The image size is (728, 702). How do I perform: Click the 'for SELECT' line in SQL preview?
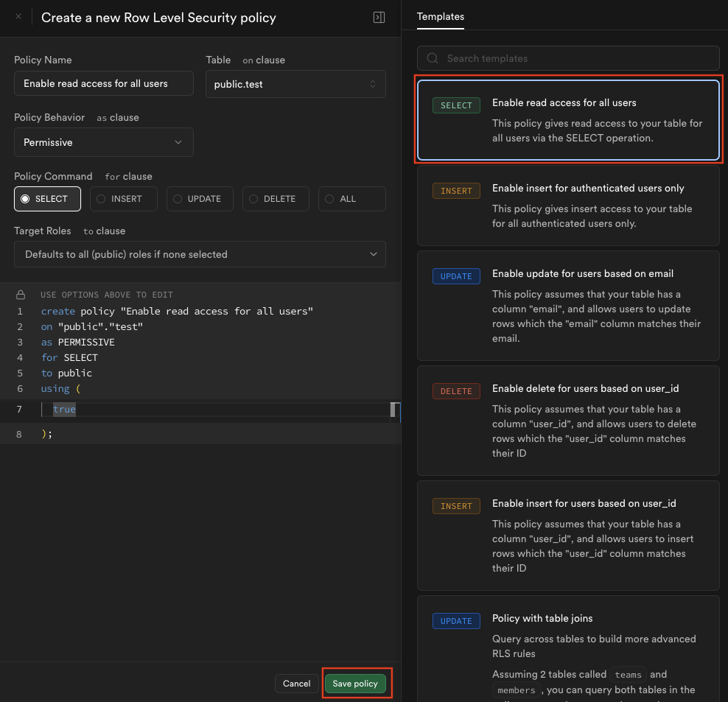pyautogui.click(x=70, y=357)
